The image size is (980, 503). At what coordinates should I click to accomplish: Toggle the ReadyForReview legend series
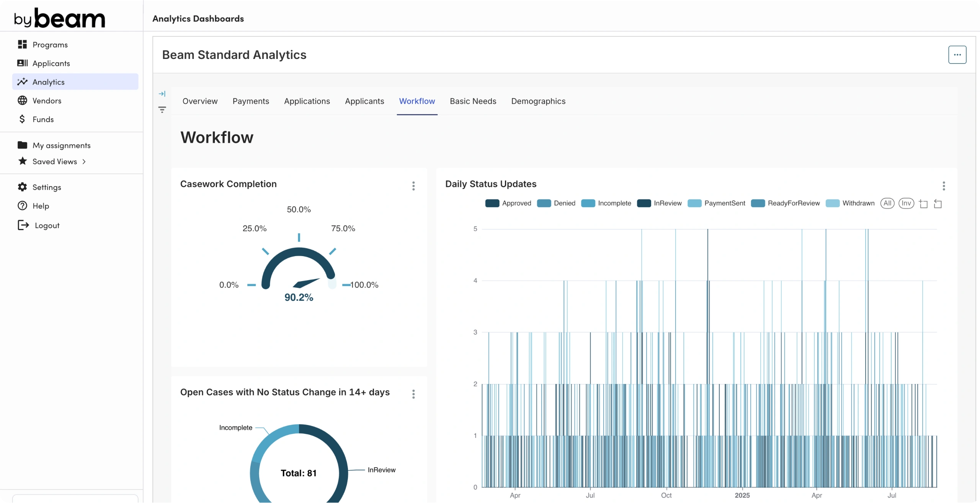[x=785, y=203]
